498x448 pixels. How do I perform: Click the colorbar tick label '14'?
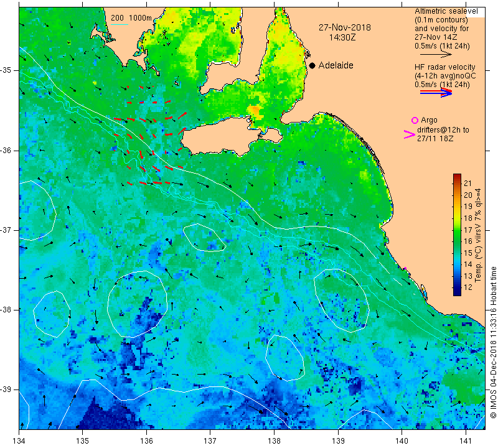point(468,264)
